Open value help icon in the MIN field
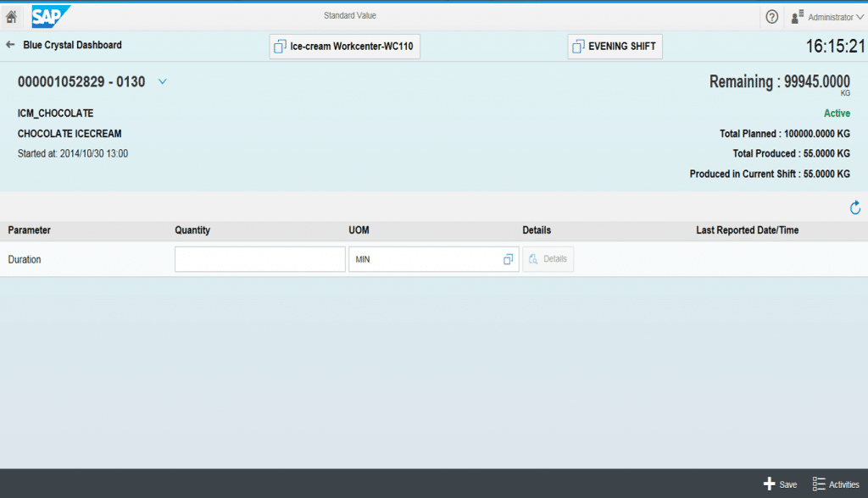The height and width of the screenshot is (498, 868). coord(509,259)
